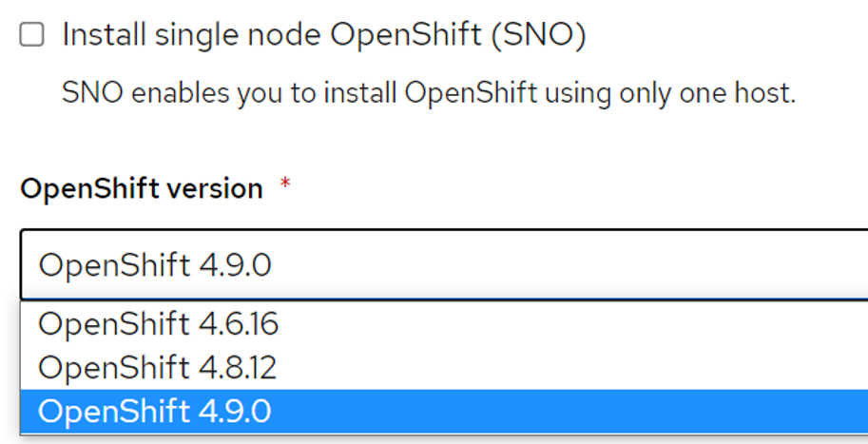Click the empty area right of OpenShift 4.8.12
Screen dimensions: 868x444
[x=570, y=367]
